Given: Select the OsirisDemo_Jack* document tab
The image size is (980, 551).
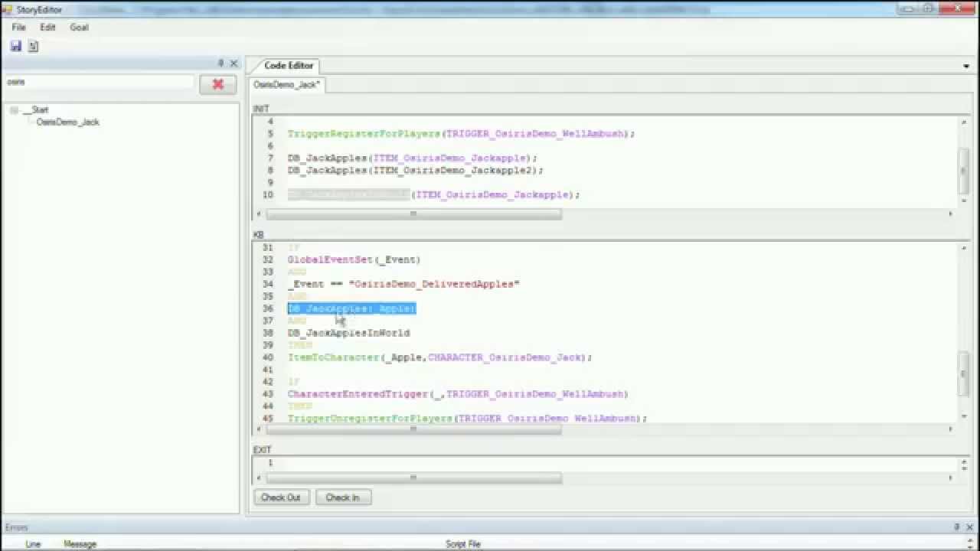Looking at the screenshot, I should pos(286,85).
